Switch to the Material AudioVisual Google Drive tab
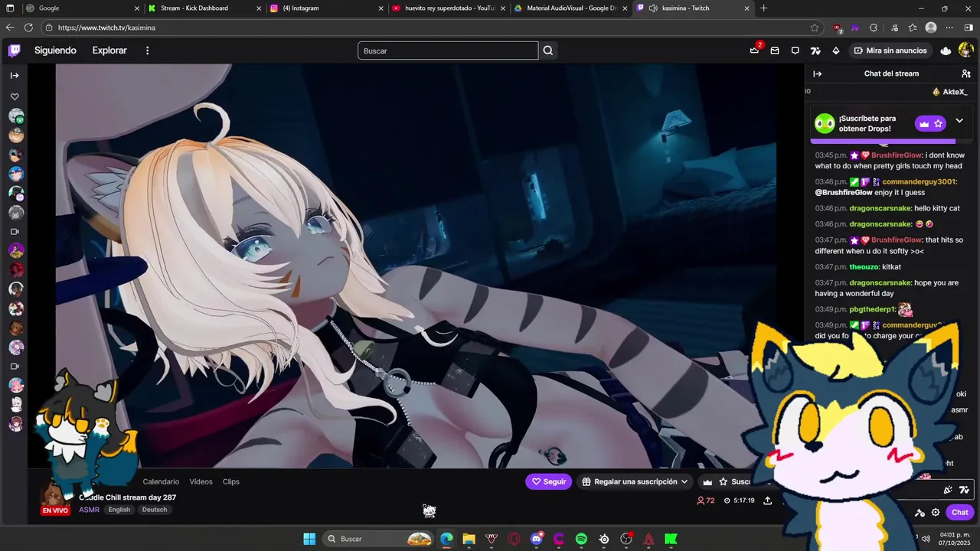 pyautogui.click(x=570, y=8)
